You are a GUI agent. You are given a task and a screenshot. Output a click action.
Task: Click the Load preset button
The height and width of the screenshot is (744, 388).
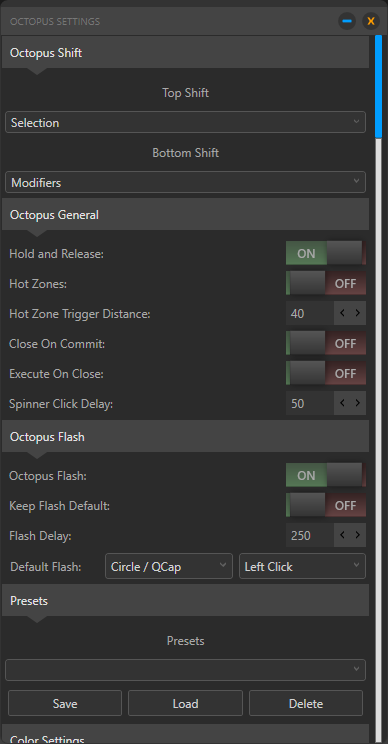(185, 703)
